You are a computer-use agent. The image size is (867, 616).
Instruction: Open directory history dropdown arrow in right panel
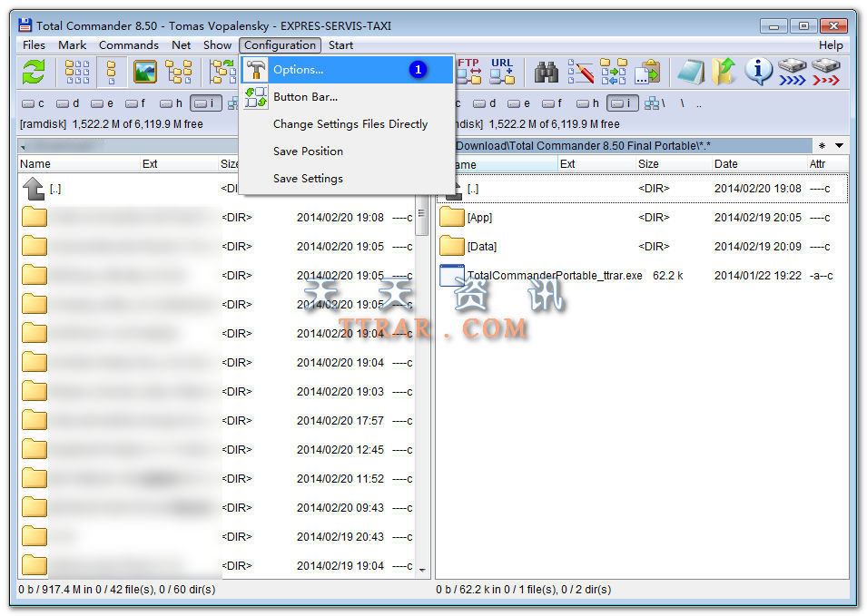tap(840, 146)
